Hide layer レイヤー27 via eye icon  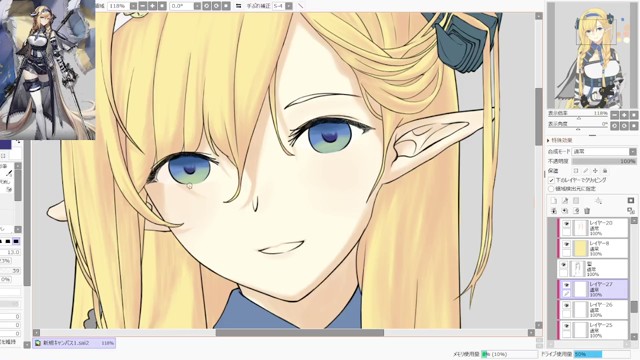(567, 285)
